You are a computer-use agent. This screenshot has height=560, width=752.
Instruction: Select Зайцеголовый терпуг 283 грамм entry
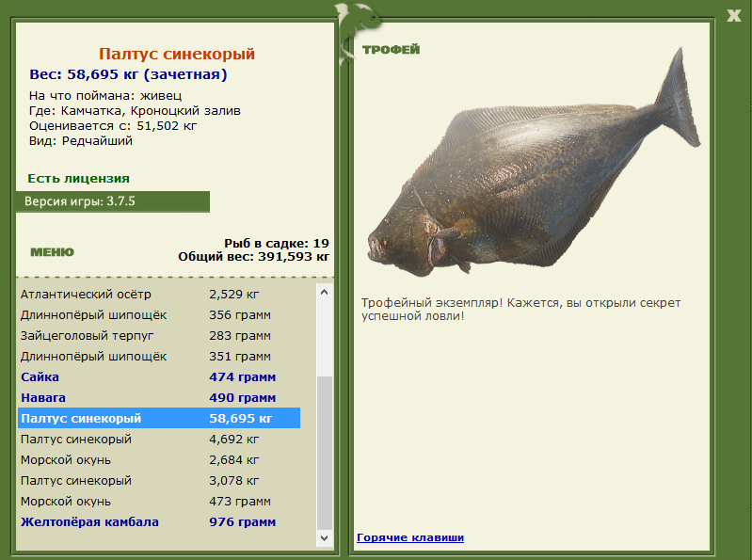pos(159,336)
